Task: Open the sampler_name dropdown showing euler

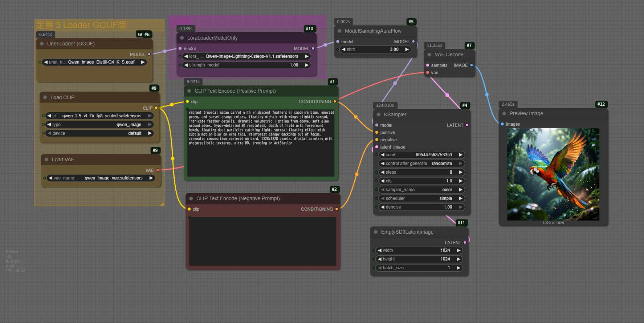Action: pos(421,190)
